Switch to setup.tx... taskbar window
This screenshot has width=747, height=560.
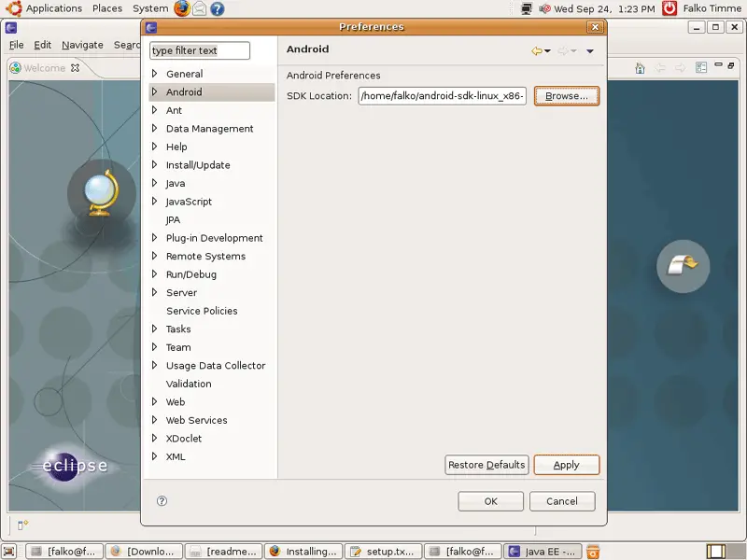point(383,552)
